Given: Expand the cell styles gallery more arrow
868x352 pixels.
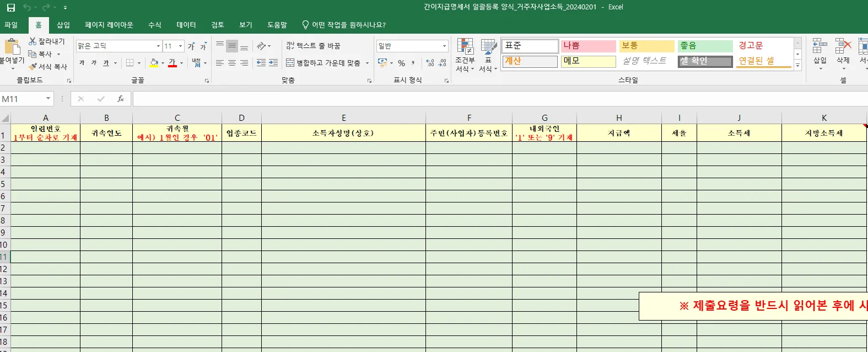Looking at the screenshot, I should (797, 65).
